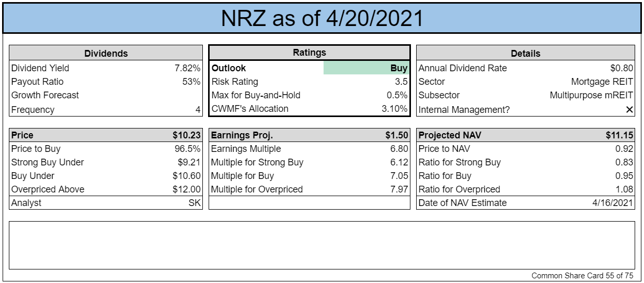Select the green Buy outlook cell
Screen dimensions: 644x283
(366, 68)
